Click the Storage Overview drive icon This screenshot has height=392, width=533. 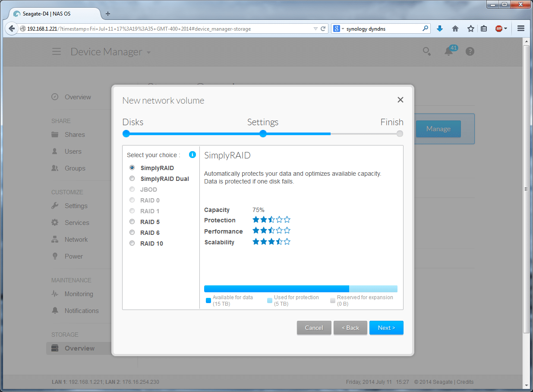(55, 348)
